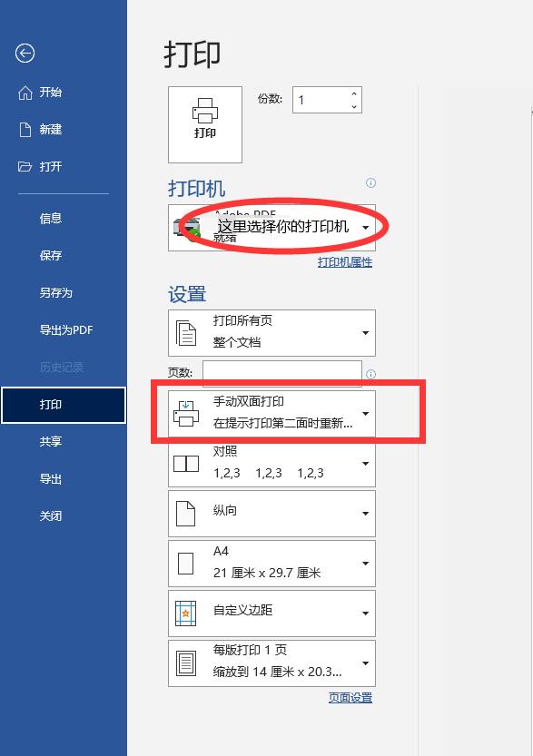This screenshot has width=533, height=756.
Task: Select 另存为 in the sidebar menu
Action: 56,292
